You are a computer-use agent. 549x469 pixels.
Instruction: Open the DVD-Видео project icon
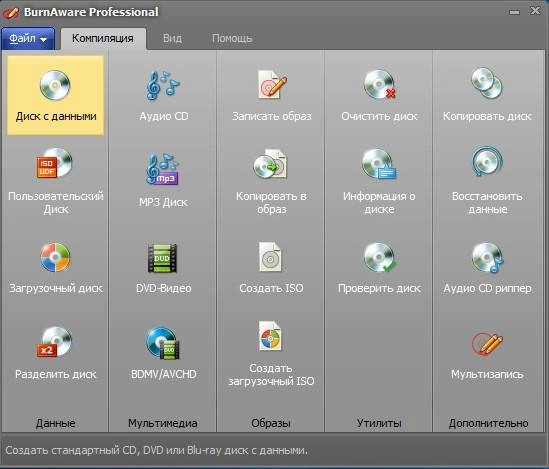point(162,258)
